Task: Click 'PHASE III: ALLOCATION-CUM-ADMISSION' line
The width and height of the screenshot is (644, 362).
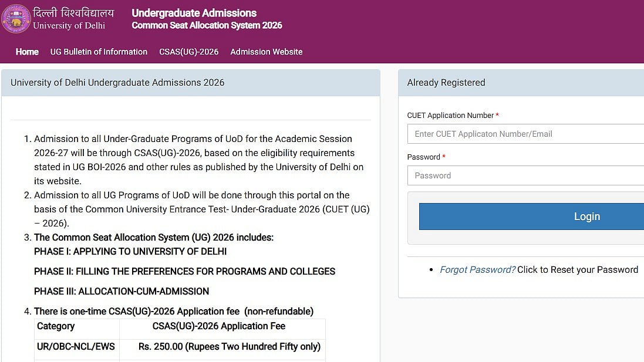Action: pyautogui.click(x=122, y=292)
